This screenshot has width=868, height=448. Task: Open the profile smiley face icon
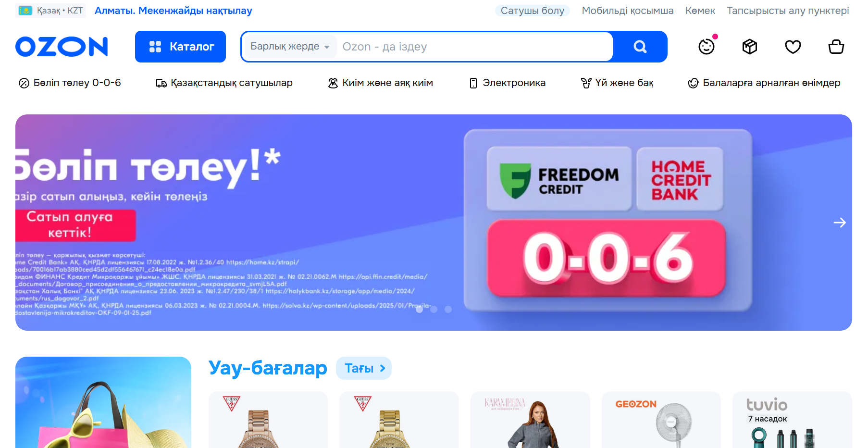[707, 47]
